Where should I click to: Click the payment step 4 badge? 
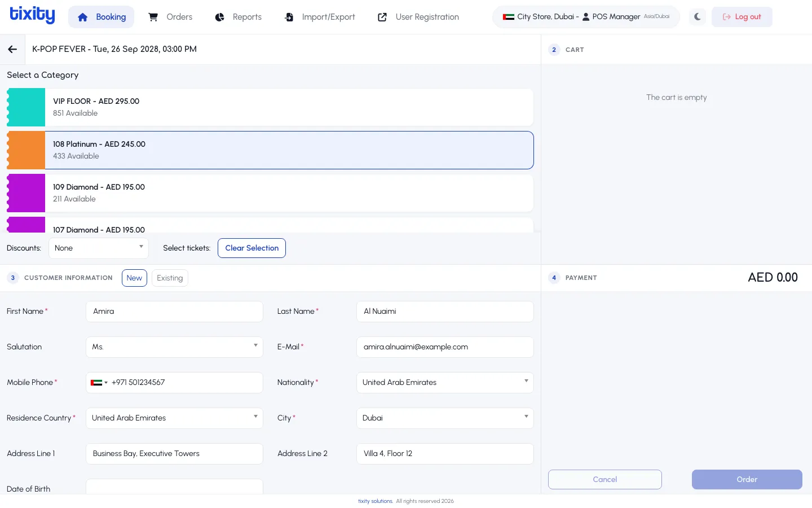[554, 278]
